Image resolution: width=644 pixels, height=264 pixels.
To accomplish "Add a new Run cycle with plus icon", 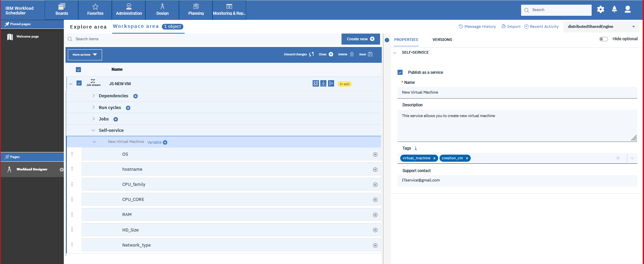I will (128, 108).
